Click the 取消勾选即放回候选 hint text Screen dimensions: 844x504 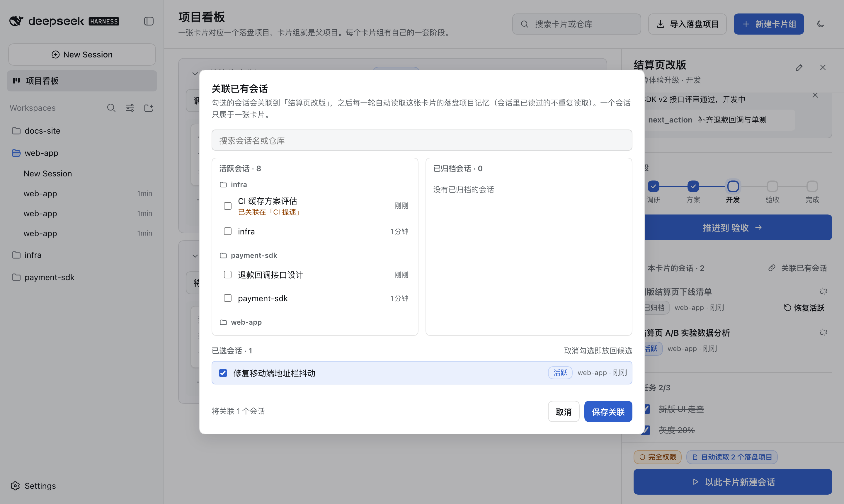[598, 350]
